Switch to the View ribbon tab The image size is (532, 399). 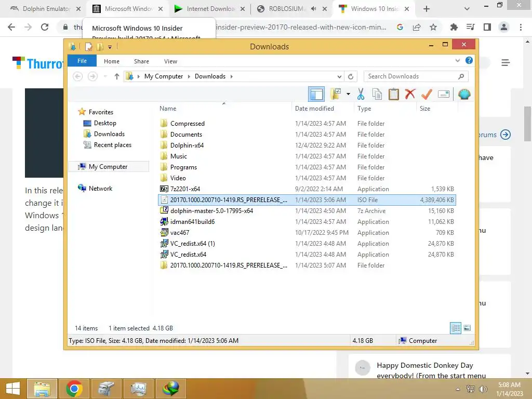click(170, 61)
